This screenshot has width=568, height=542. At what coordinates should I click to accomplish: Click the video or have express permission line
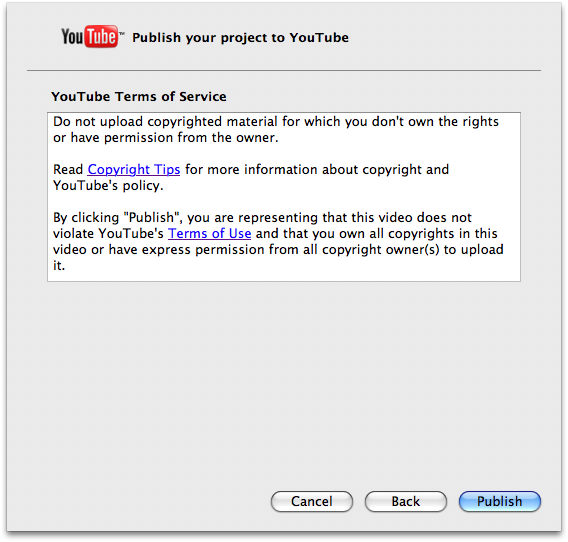click(278, 249)
